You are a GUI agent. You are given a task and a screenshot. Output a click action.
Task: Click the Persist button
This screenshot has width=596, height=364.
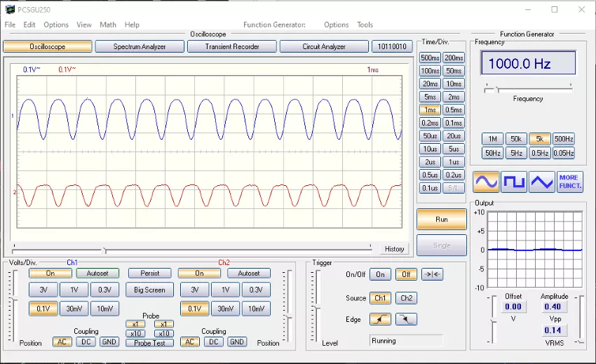coord(150,273)
